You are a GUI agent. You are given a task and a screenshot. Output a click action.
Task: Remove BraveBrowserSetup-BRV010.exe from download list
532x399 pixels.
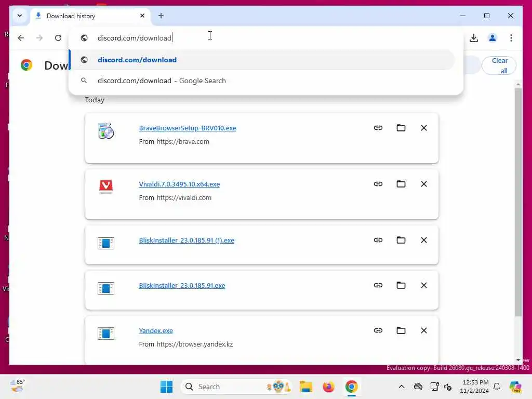(424, 128)
